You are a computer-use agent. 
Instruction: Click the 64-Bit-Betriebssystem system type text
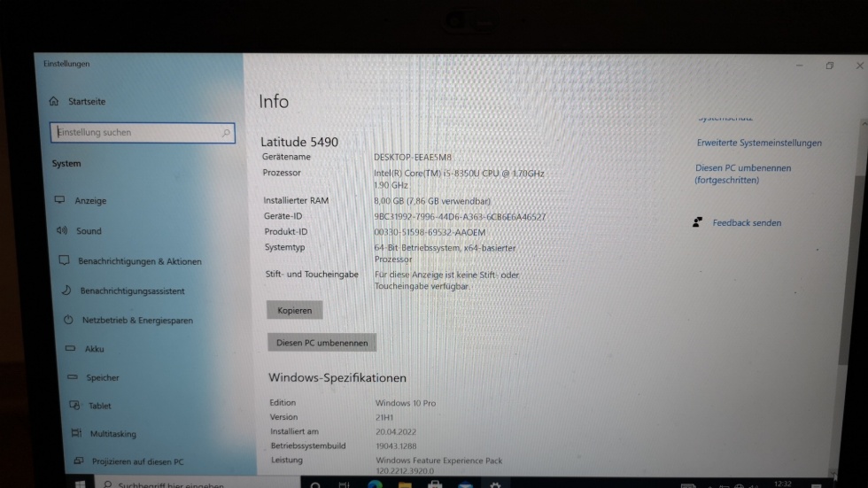click(445, 253)
